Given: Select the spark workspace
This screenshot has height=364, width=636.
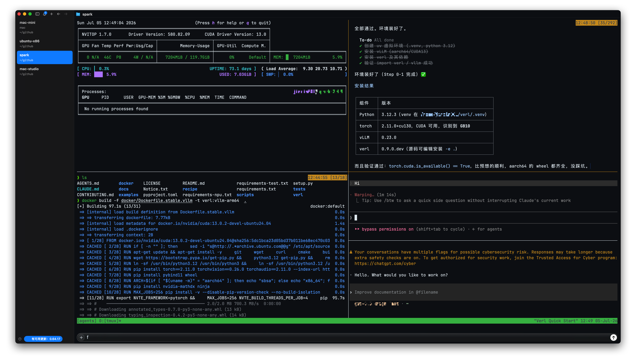Looking at the screenshot, I should point(44,57).
